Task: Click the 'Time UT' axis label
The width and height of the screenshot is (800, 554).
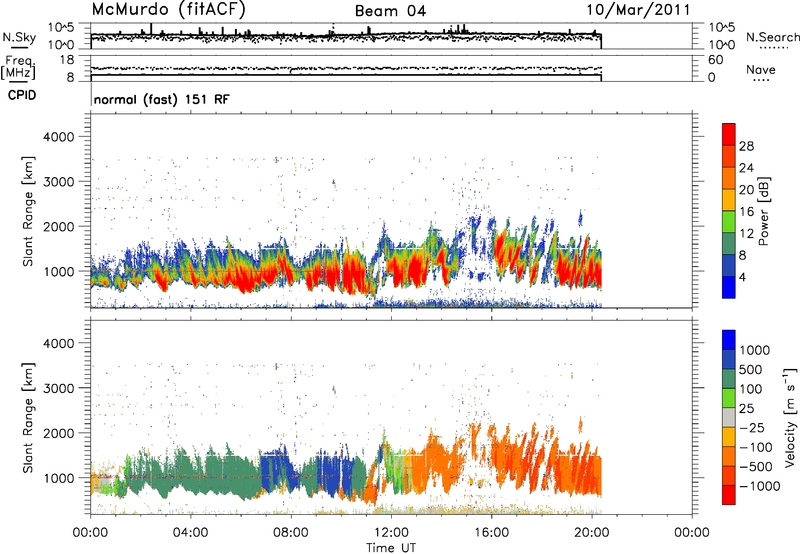Action: [x=391, y=548]
